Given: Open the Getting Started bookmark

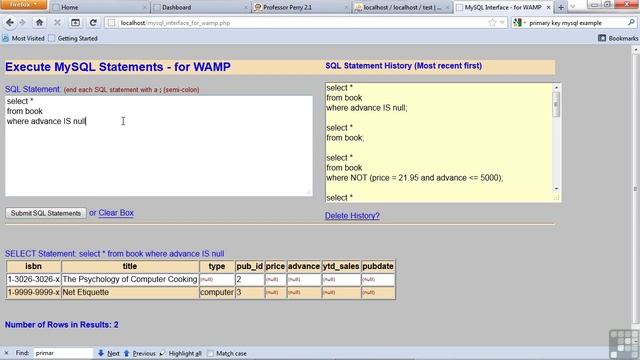Looking at the screenshot, I should tap(73, 38).
